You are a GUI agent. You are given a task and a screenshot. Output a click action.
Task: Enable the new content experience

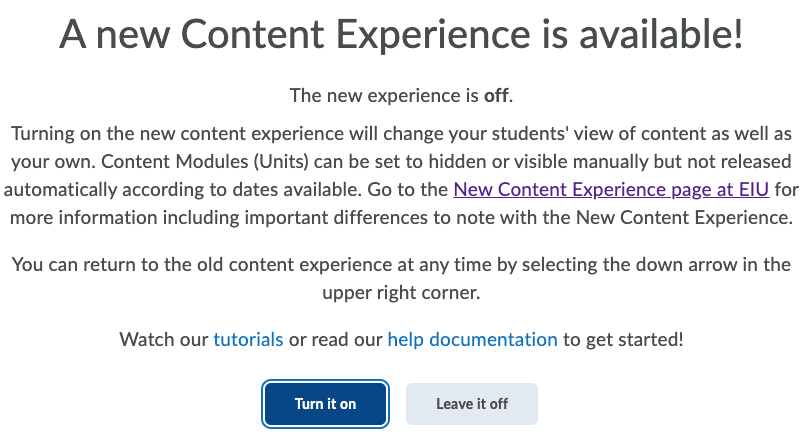click(x=325, y=404)
